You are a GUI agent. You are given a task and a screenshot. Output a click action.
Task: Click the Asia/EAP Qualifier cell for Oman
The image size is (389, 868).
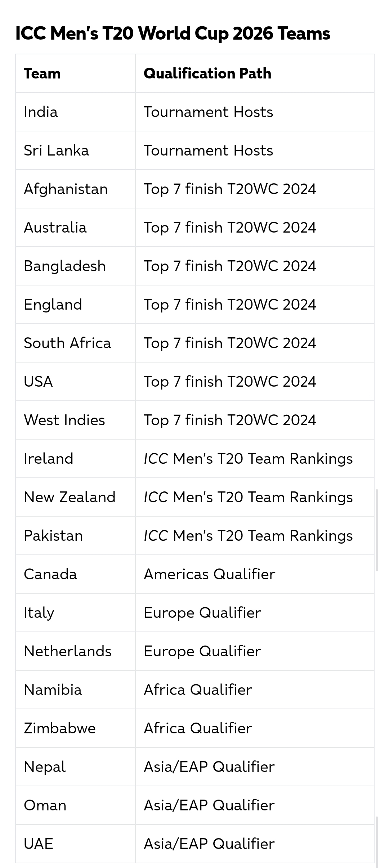coord(209,805)
